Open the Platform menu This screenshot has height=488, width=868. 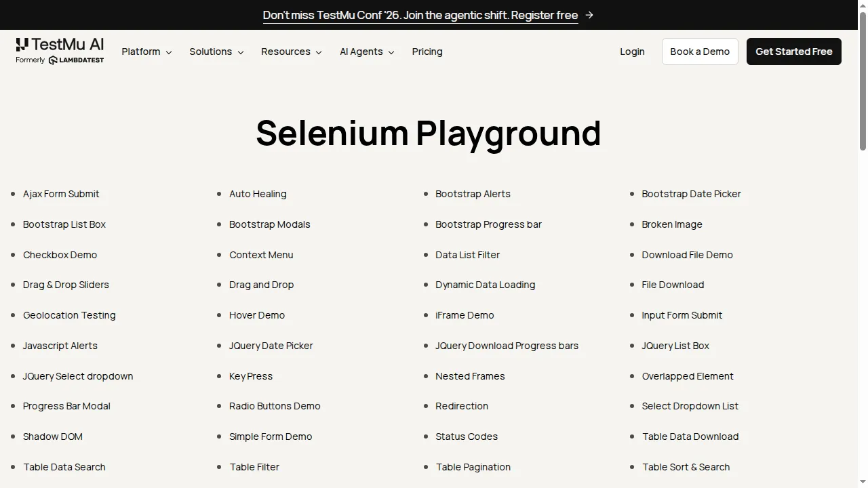click(147, 52)
